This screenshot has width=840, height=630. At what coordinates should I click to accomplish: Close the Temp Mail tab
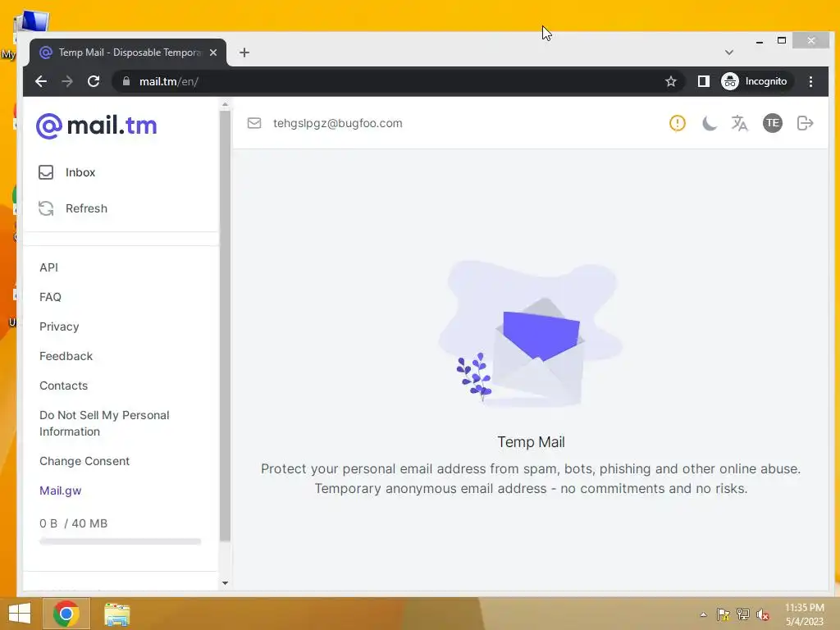tap(213, 52)
